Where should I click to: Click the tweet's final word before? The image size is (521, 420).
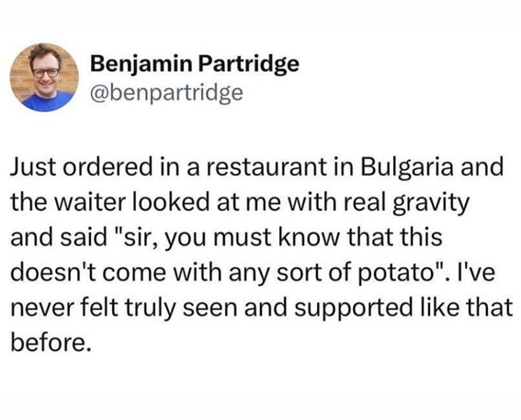pos(51,342)
